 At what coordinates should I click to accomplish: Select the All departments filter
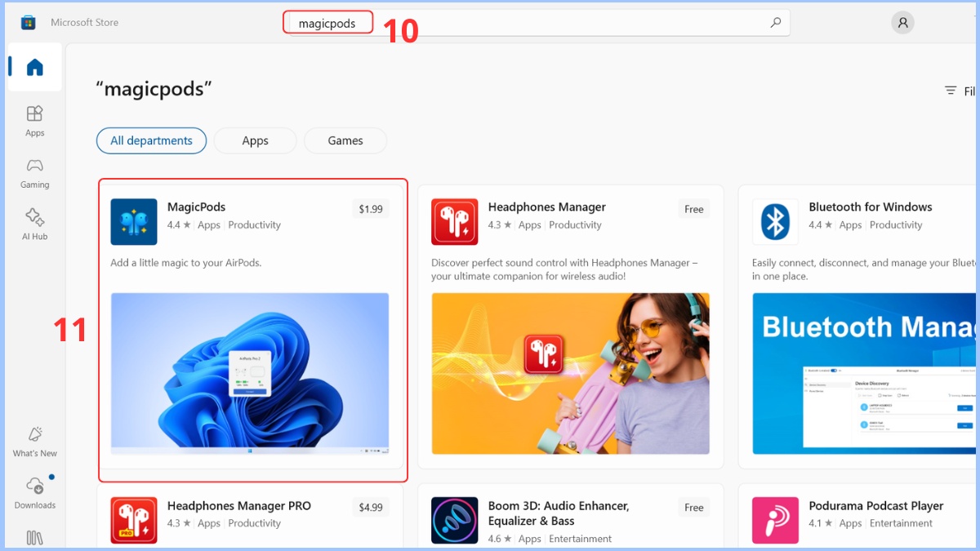[151, 140]
